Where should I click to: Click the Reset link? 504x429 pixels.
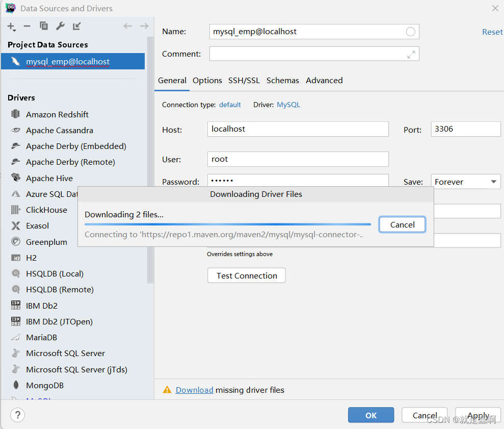point(492,32)
